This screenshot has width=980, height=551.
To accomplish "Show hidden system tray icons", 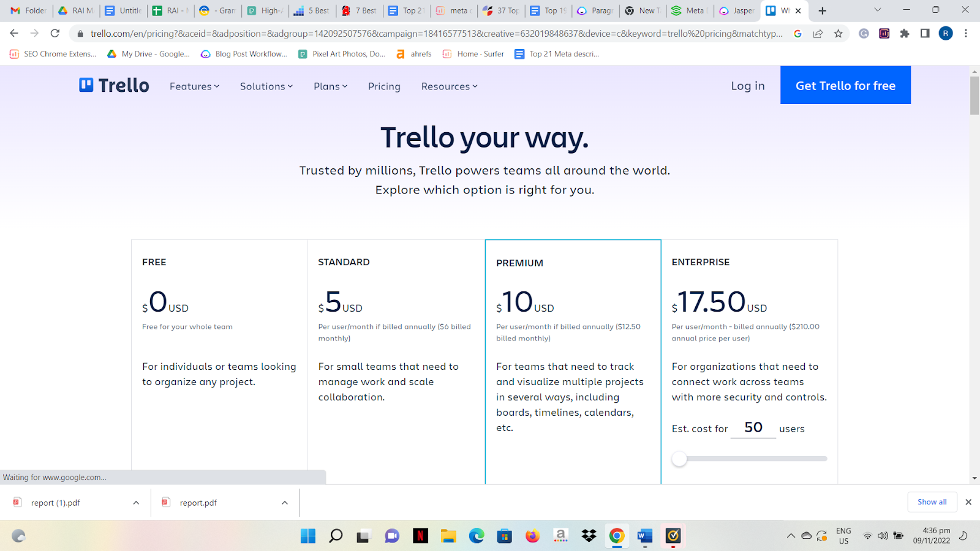I will click(x=791, y=536).
